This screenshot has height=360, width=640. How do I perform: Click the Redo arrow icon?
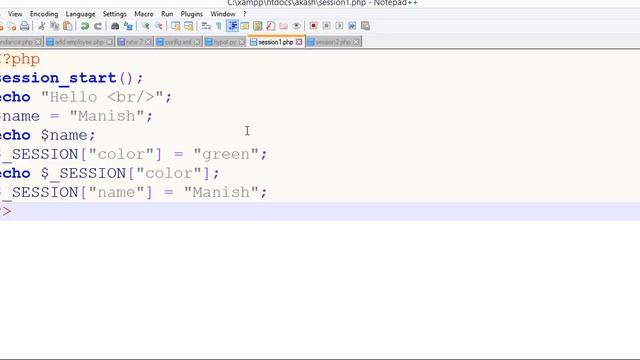[x=98, y=26]
